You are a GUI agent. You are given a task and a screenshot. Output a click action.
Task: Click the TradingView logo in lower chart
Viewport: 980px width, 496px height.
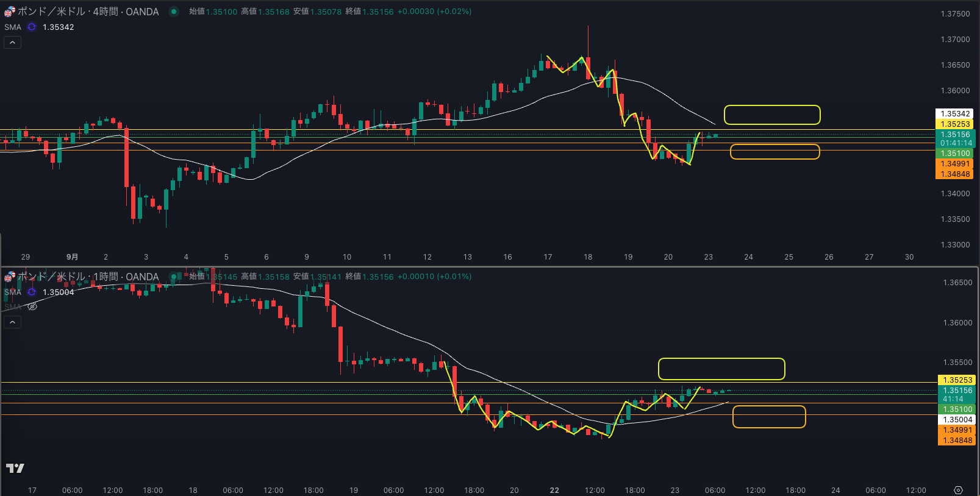click(x=15, y=468)
